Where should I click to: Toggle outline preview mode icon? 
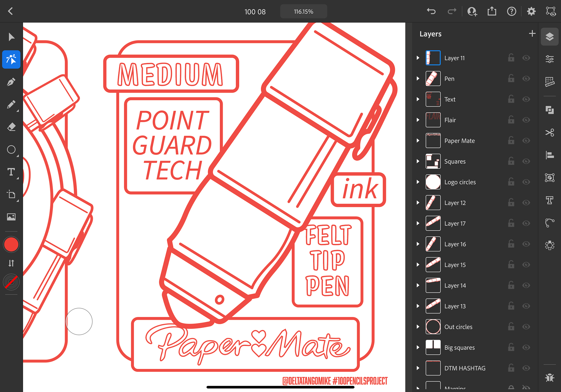tap(551, 11)
